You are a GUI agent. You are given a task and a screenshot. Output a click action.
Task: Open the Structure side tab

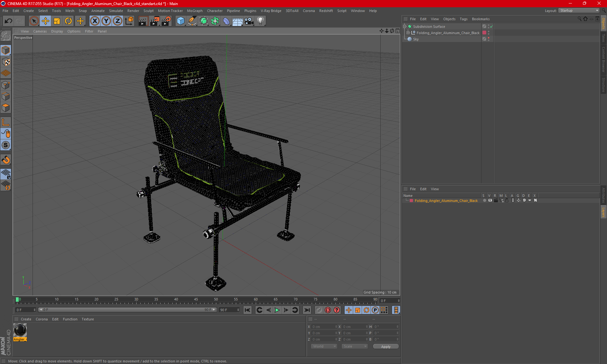604,85
